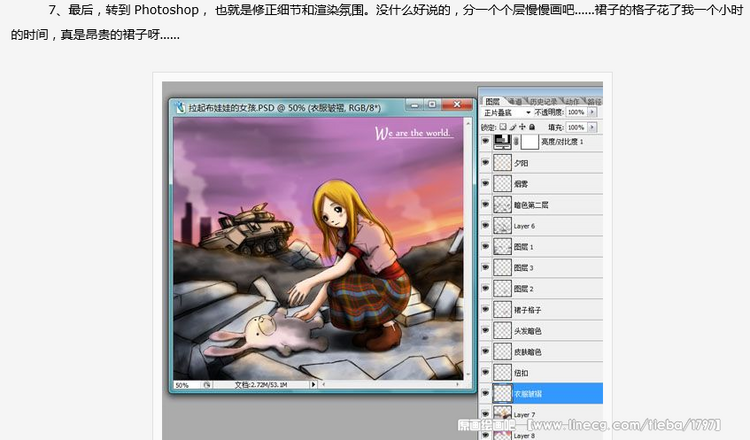Viewport: 750px width, 440px height.
Task: Close the PSD document window
Action: pyautogui.click(x=456, y=104)
